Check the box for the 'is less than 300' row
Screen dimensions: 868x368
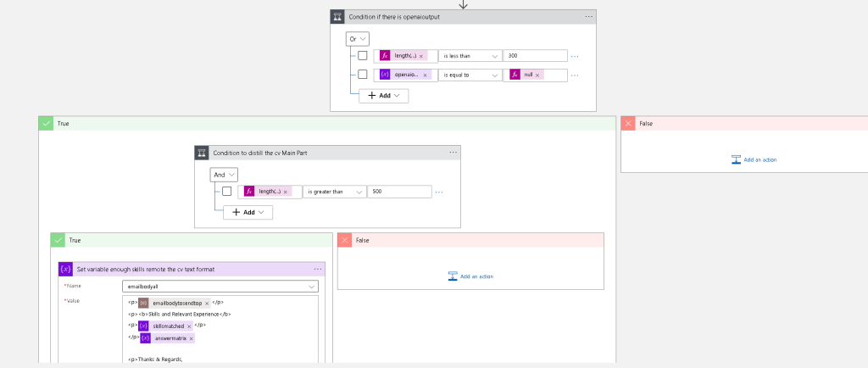tap(362, 55)
